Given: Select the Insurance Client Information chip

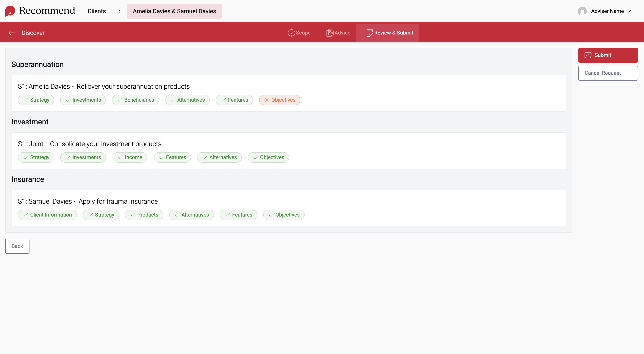Looking at the screenshot, I should point(47,215).
